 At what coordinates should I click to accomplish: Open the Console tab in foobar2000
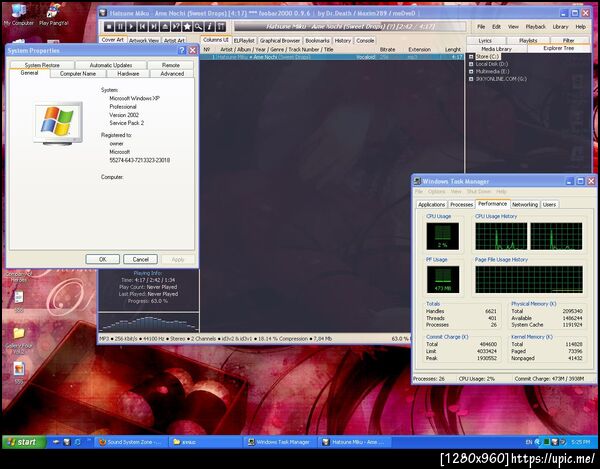[x=365, y=41]
